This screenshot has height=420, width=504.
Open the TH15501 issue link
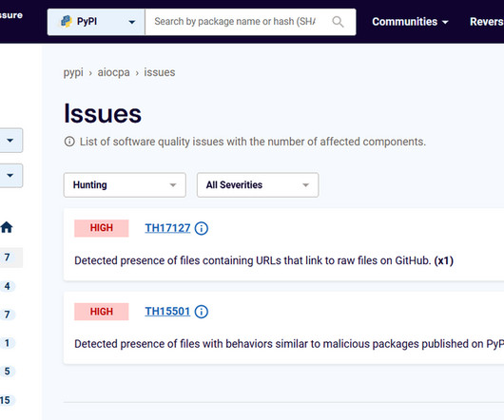pos(167,312)
